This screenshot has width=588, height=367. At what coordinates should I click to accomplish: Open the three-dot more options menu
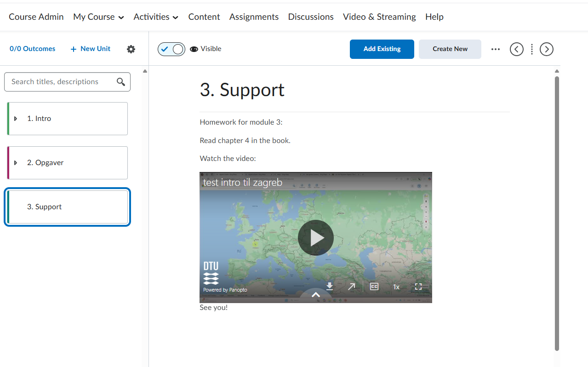click(495, 49)
